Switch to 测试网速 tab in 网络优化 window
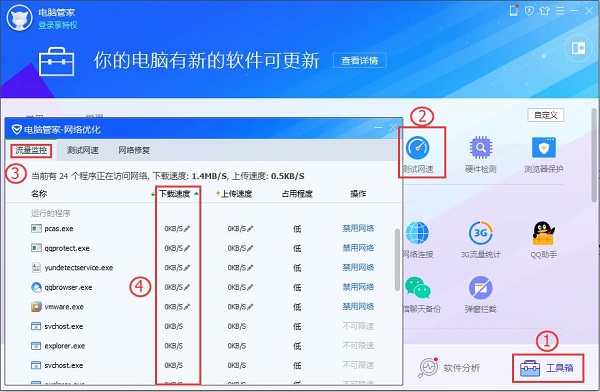Viewport: 600px width, 392px height. (83, 150)
